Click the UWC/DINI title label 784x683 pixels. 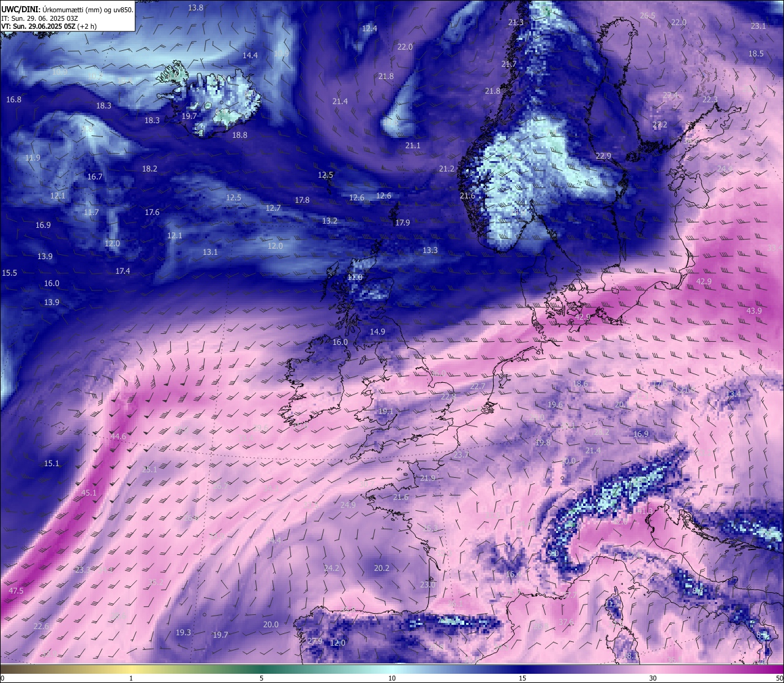point(20,9)
